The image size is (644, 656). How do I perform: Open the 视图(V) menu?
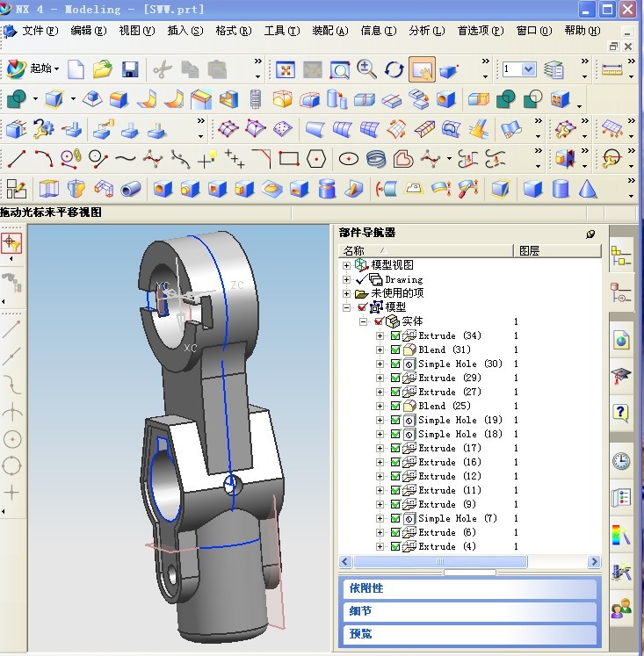coord(137,31)
